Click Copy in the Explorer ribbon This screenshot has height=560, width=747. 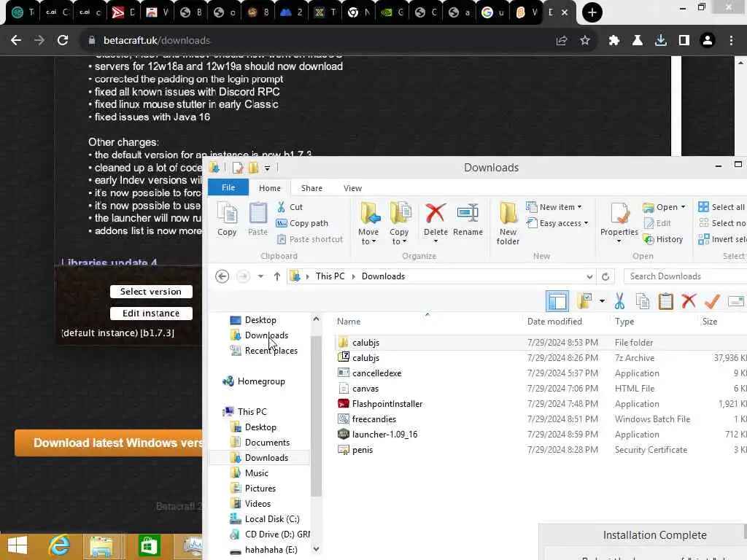pyautogui.click(x=227, y=219)
